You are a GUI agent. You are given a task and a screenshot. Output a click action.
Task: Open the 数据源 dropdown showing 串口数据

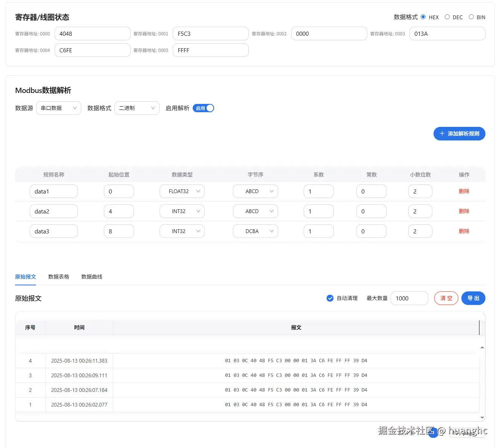pos(59,108)
